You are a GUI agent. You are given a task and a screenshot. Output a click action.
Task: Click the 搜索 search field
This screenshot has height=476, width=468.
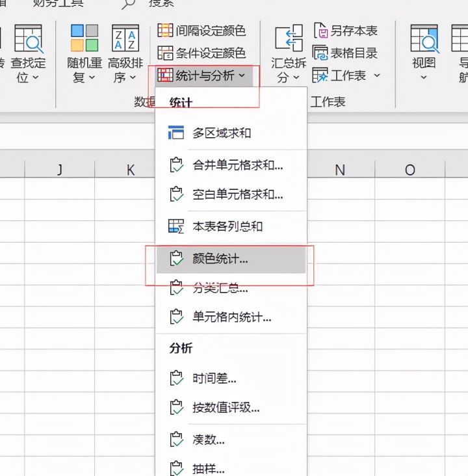pyautogui.click(x=161, y=4)
